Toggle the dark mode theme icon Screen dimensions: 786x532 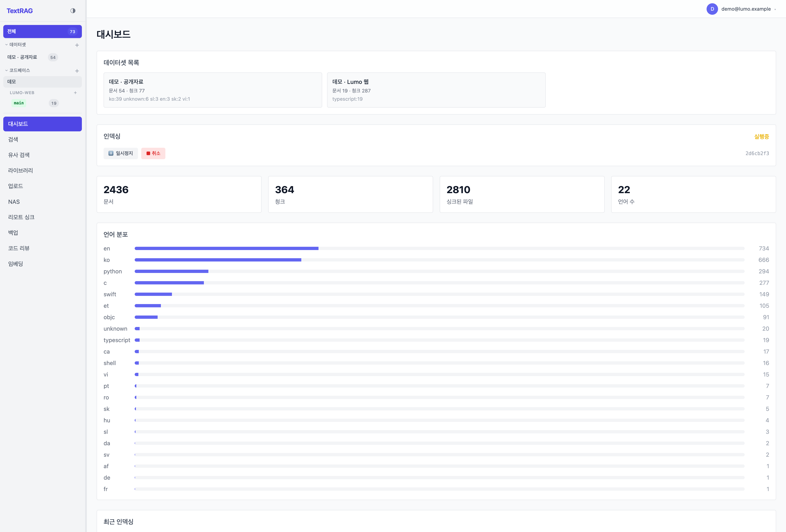click(x=73, y=11)
